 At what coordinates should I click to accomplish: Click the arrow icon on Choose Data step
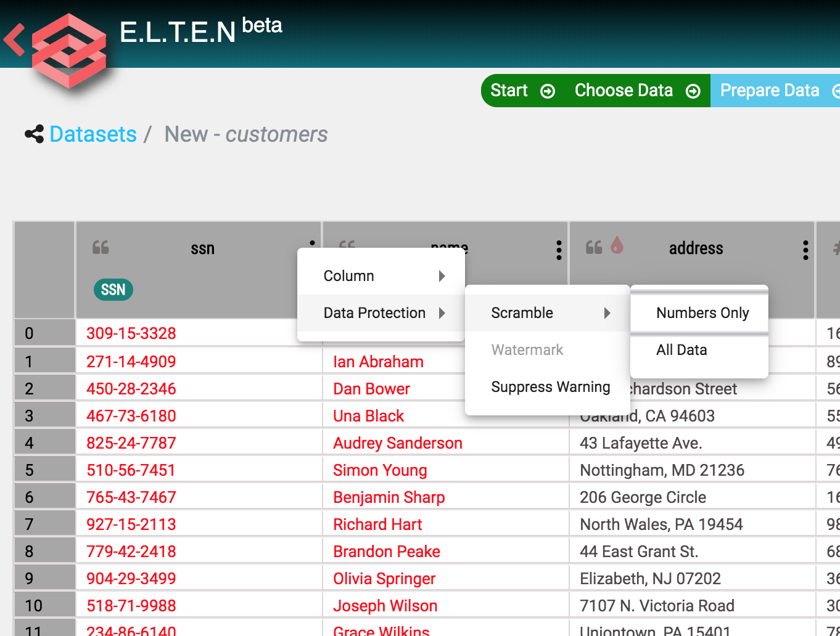[x=693, y=91]
